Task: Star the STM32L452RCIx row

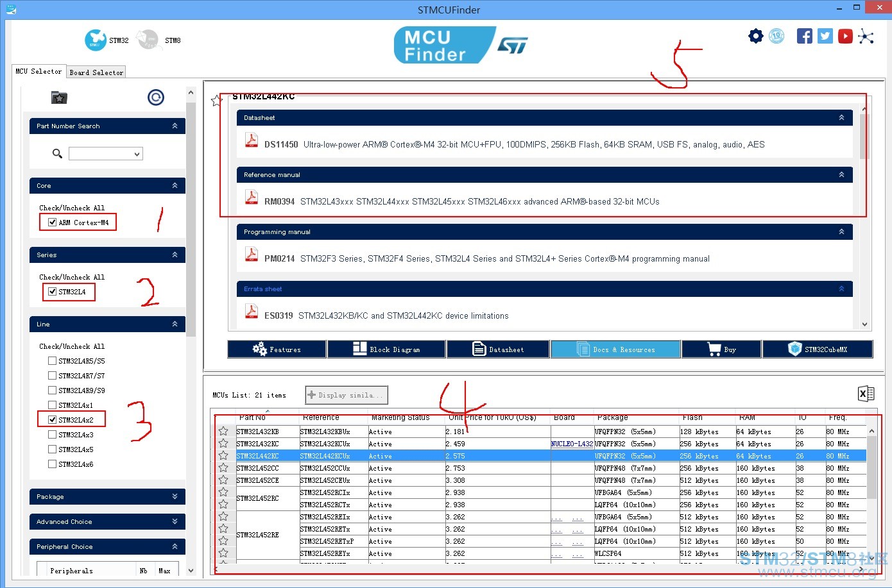Action: tap(223, 492)
